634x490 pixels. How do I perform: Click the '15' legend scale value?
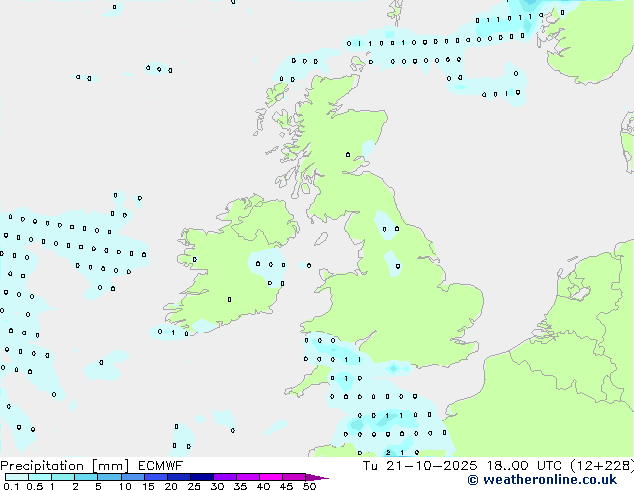point(148,486)
